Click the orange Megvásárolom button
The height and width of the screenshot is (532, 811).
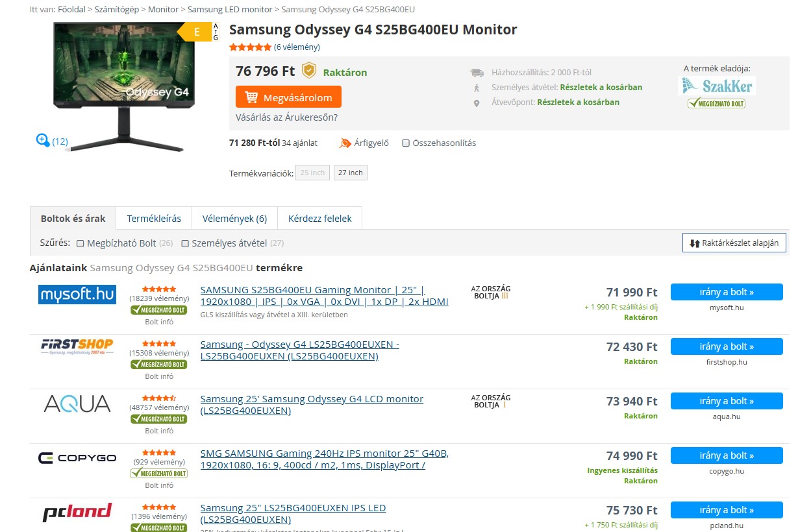point(288,97)
